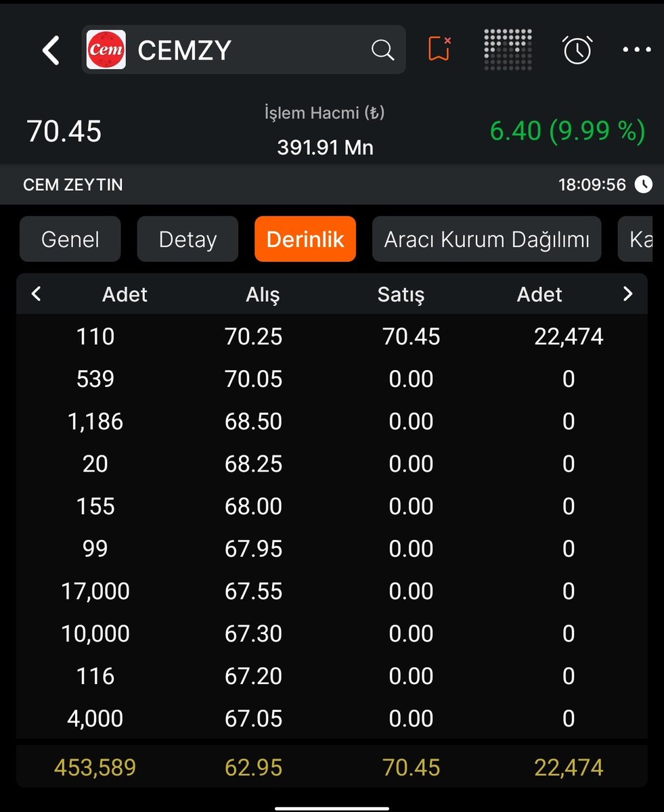Select bid price 68.00

click(253, 506)
